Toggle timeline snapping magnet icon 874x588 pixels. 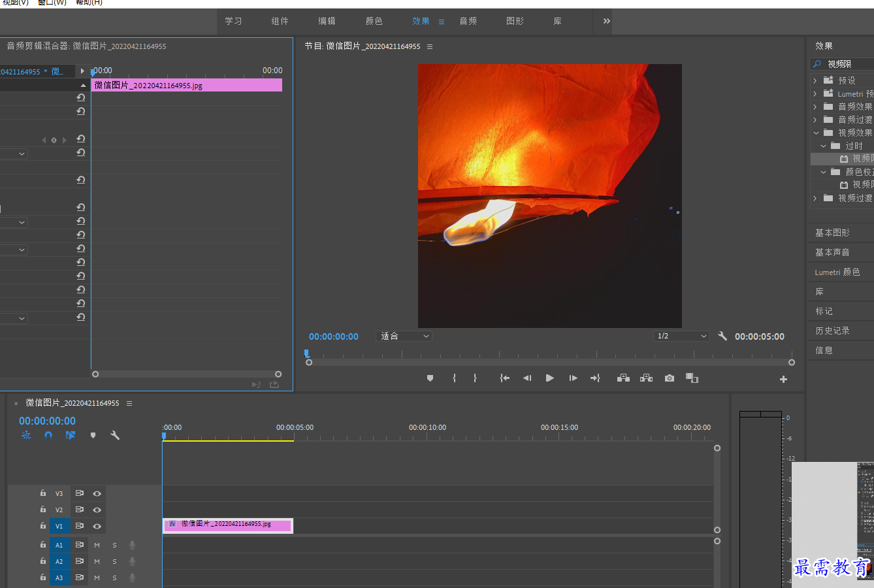48,435
